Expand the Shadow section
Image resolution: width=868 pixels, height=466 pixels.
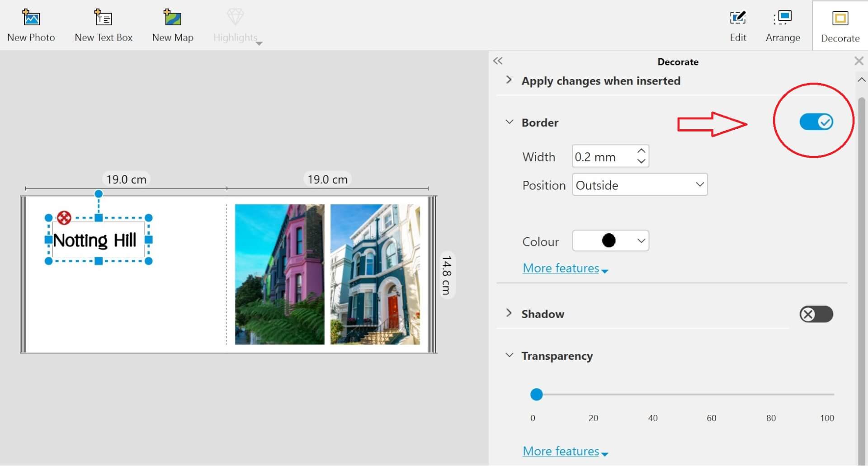point(509,313)
